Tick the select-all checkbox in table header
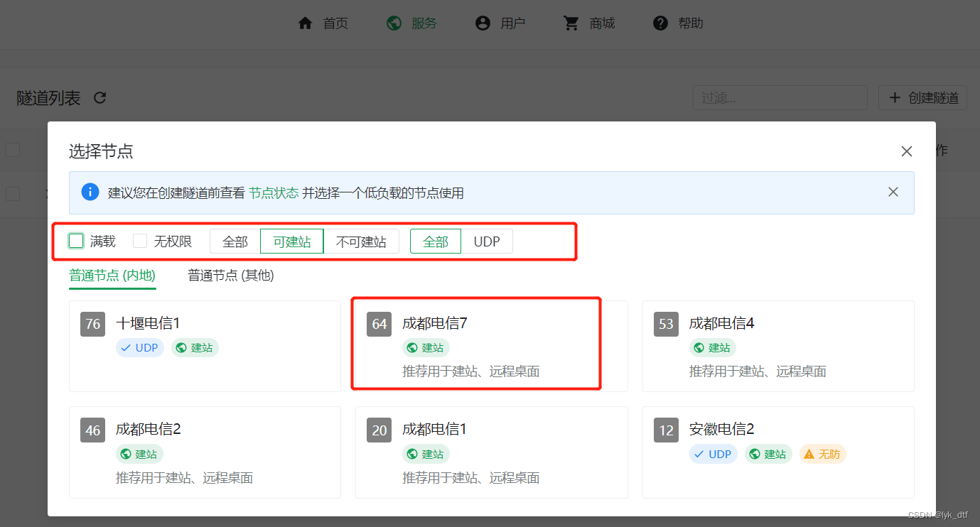This screenshot has width=980, height=527. click(13, 150)
